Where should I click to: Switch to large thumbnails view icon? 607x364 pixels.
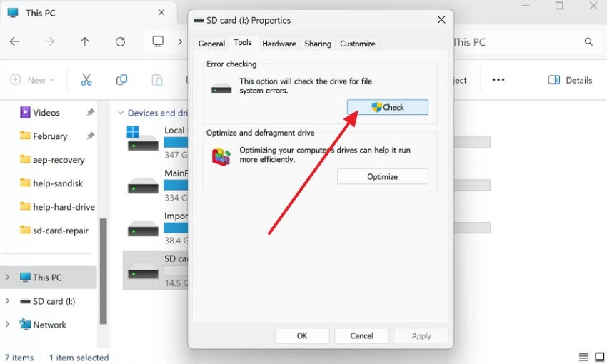pyautogui.click(x=599, y=357)
